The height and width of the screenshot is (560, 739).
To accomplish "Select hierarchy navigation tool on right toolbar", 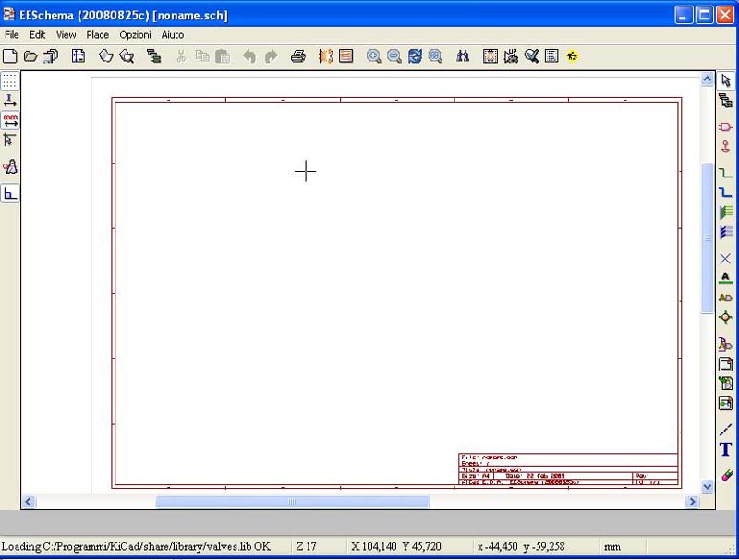I will (726, 101).
